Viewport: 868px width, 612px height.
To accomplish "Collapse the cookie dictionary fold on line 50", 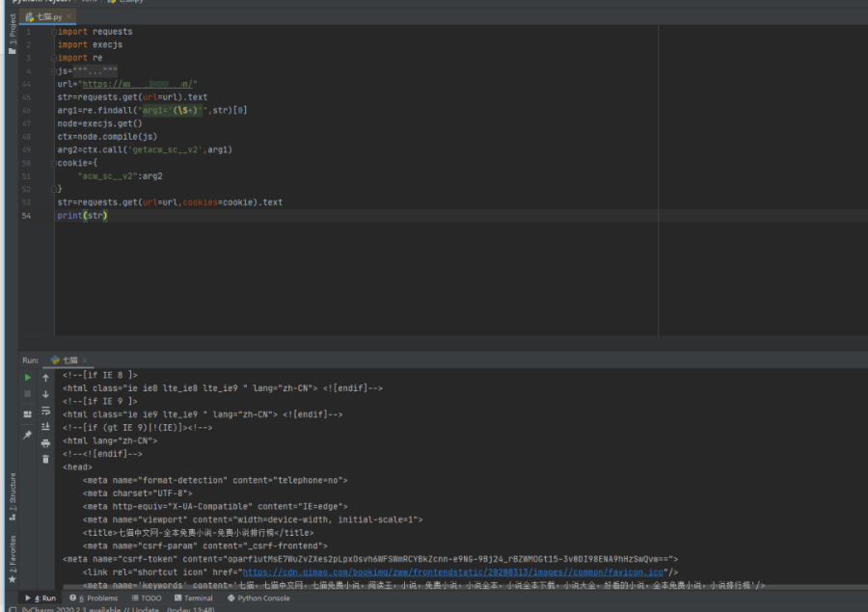I will 53,163.
